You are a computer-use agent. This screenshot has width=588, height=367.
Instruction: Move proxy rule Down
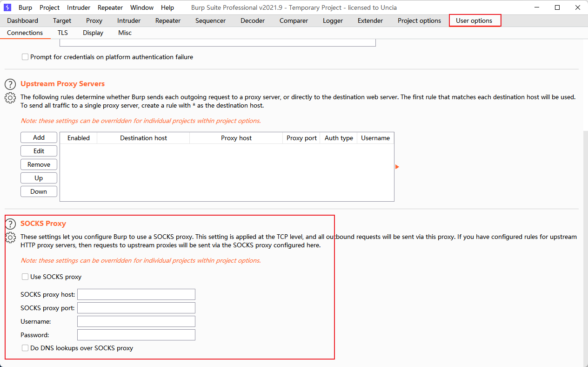click(x=39, y=191)
